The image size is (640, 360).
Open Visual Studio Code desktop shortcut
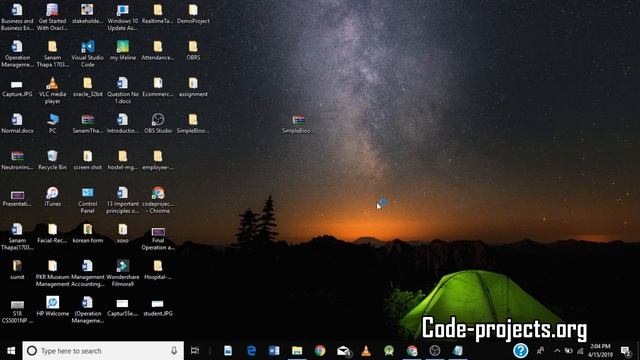(87, 53)
